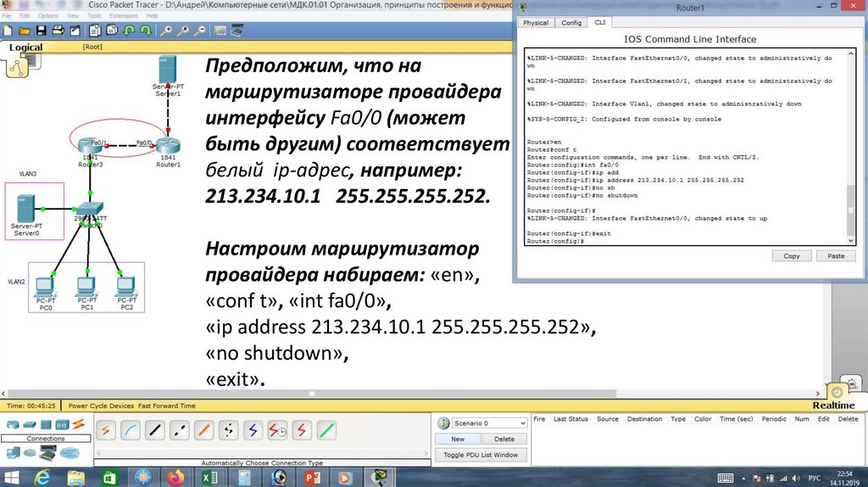This screenshot has height=487, width=868.
Task: Select the red Serial DTE cable icon
Action: pyautogui.click(x=302, y=430)
